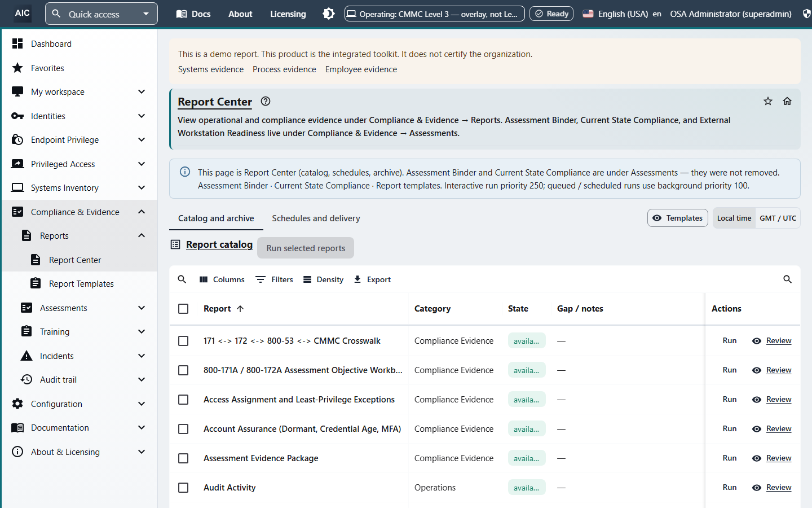Open the Docs menu

point(193,14)
